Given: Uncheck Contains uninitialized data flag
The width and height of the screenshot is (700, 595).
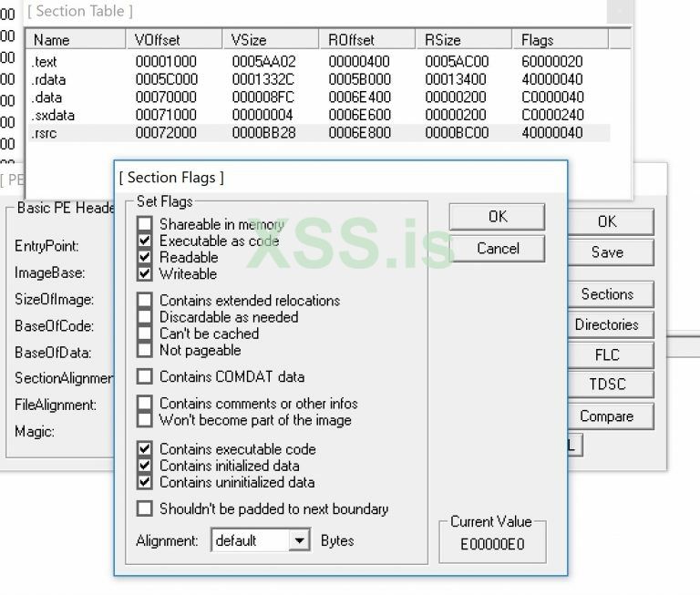Looking at the screenshot, I should pyautogui.click(x=145, y=482).
